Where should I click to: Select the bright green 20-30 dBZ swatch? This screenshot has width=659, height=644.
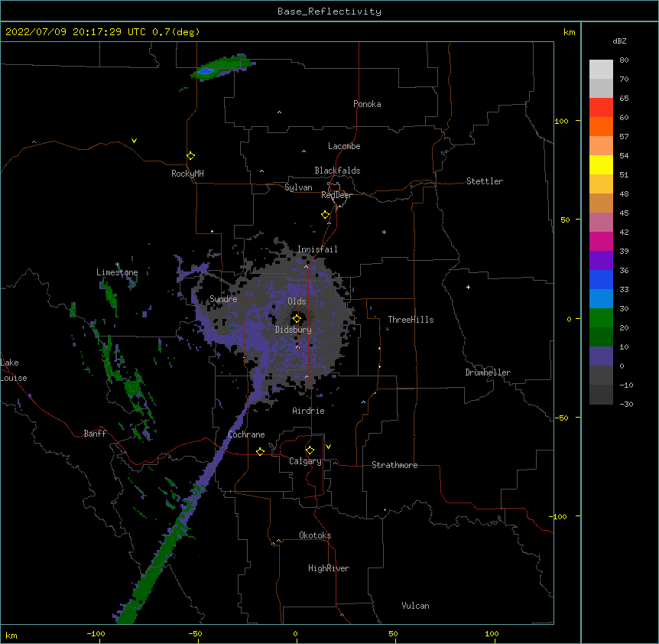point(601,318)
